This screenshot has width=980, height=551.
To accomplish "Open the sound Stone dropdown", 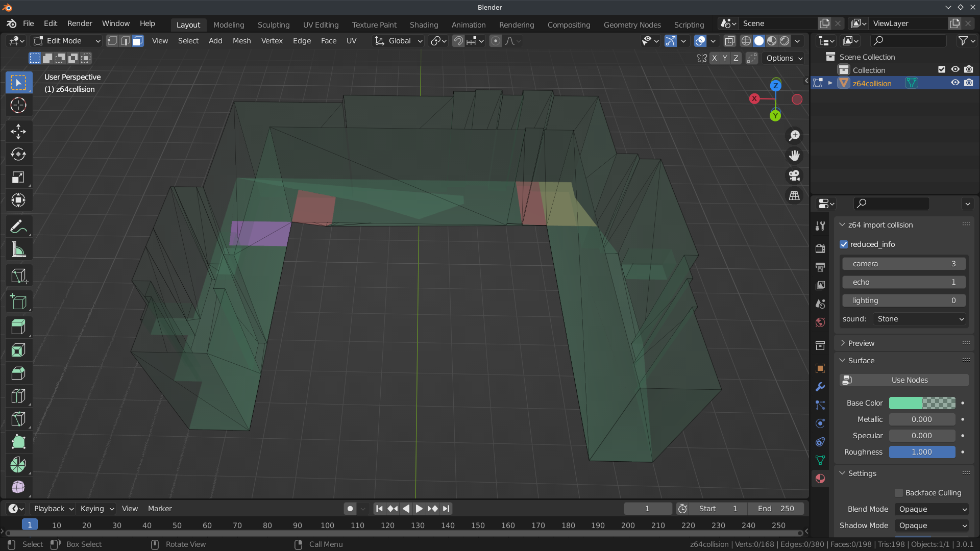I will 920,319.
